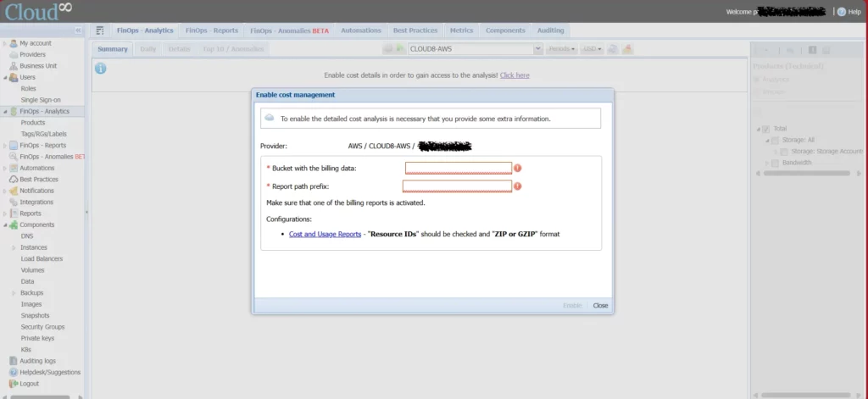Viewport: 868px width, 399px height.
Task: Collapse the left sidebar with double-arrow icon
Action: (78, 30)
